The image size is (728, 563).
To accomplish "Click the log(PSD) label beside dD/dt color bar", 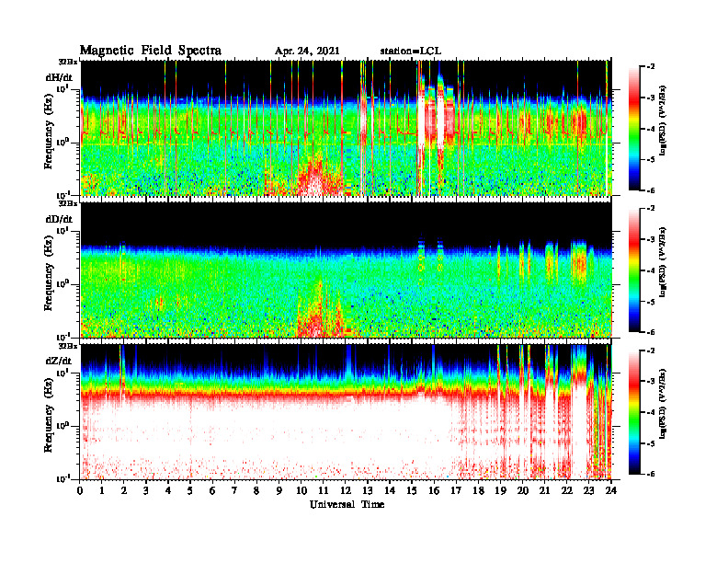I will coord(662,262).
